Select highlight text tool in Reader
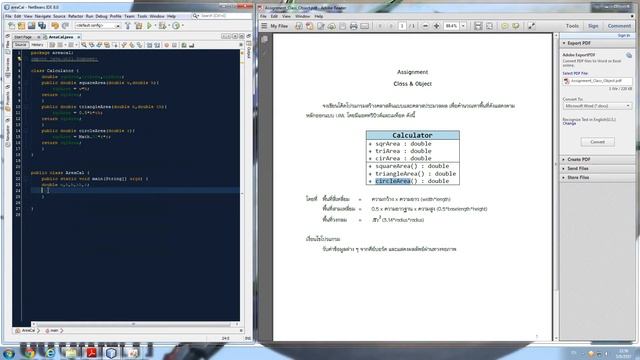 516,26
